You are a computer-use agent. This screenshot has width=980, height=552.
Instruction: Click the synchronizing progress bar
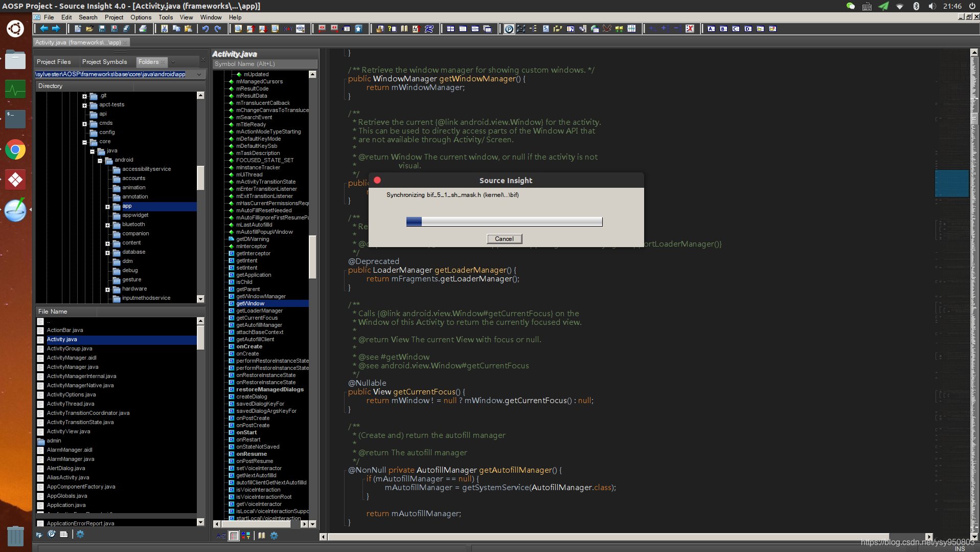504,222
